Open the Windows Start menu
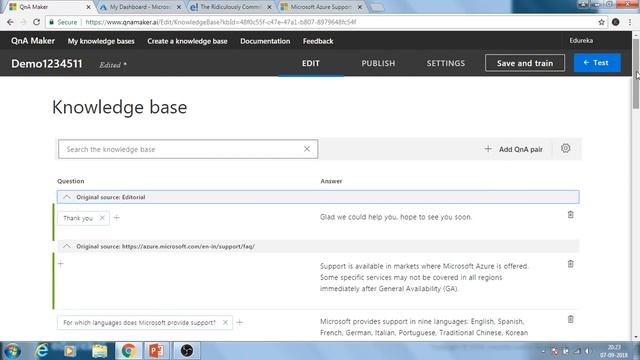640x360 pixels. coord(12,351)
